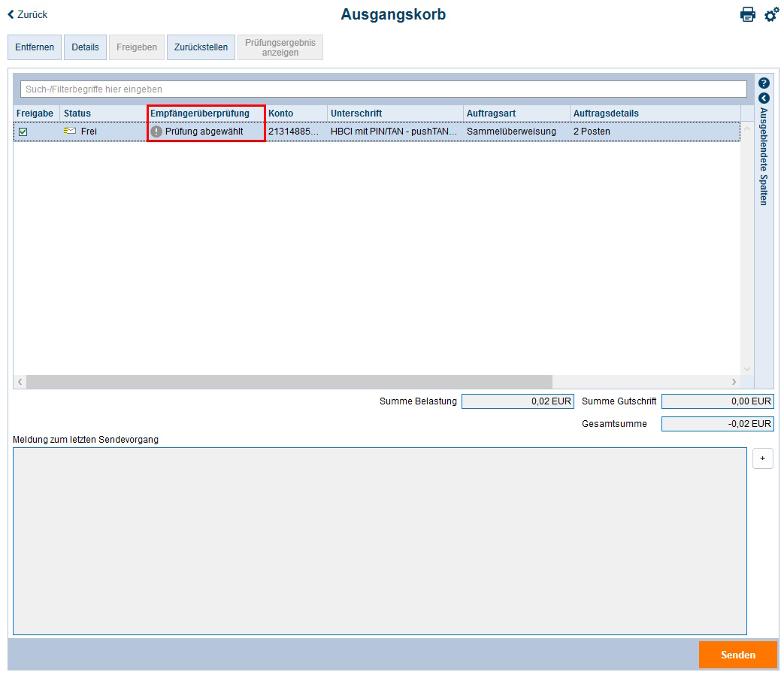784x675 pixels.
Task: Open the Ausgeblendete Spalten side panel
Action: [x=764, y=156]
